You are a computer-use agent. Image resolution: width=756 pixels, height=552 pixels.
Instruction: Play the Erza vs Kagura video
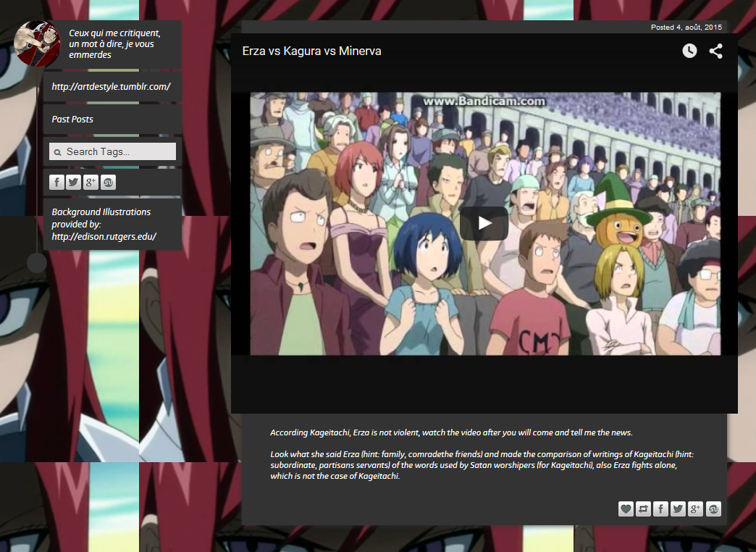(484, 223)
